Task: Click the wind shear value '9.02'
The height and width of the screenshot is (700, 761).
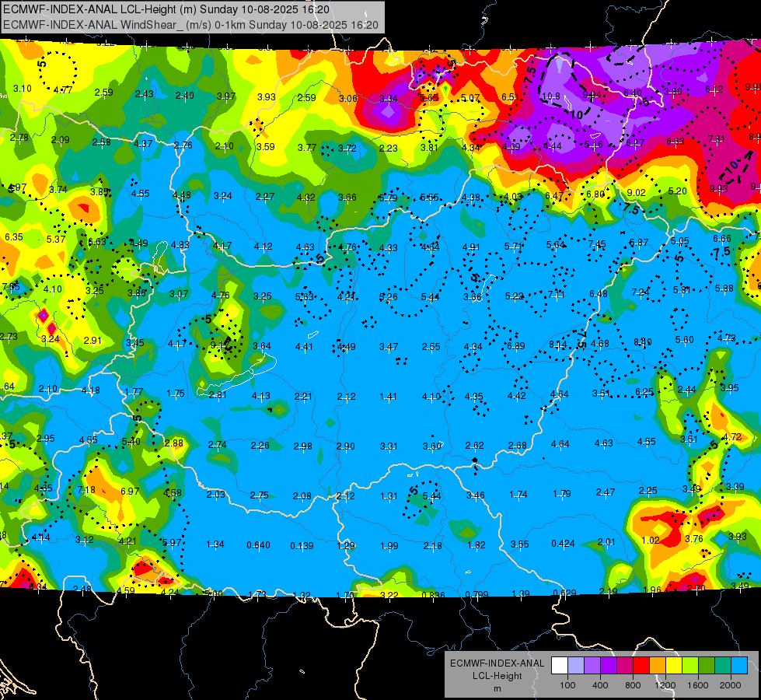Action: pos(637,192)
